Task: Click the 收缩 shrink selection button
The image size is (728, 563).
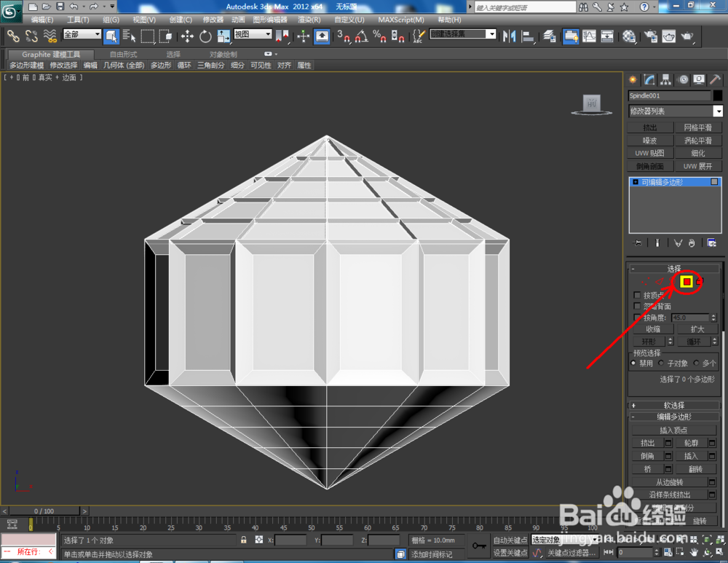Action: click(x=653, y=329)
